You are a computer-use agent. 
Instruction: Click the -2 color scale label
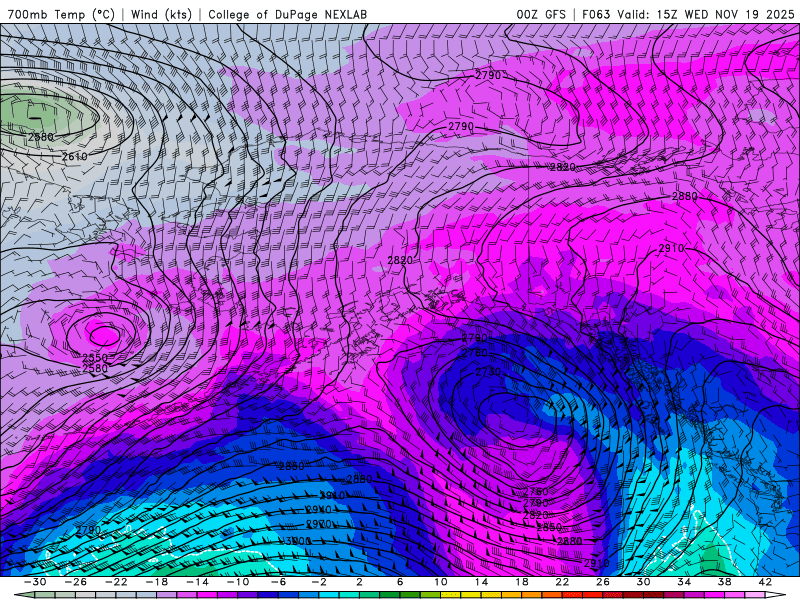tap(319, 582)
